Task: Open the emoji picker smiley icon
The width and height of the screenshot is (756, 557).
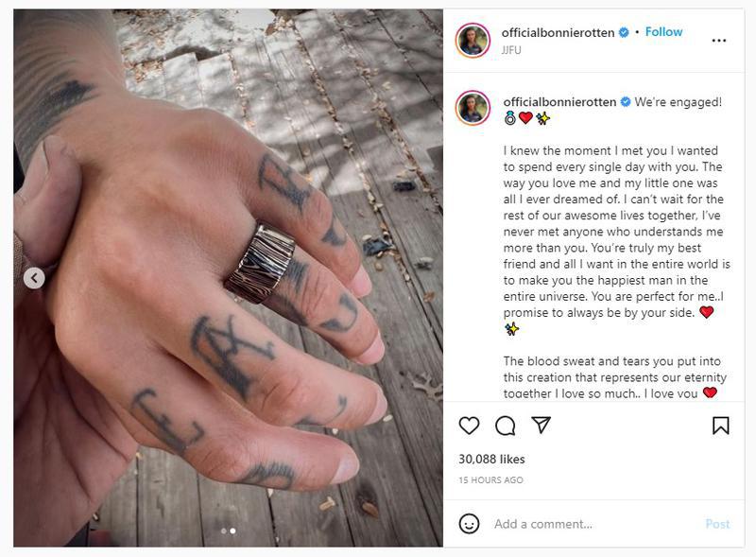Action: [469, 524]
